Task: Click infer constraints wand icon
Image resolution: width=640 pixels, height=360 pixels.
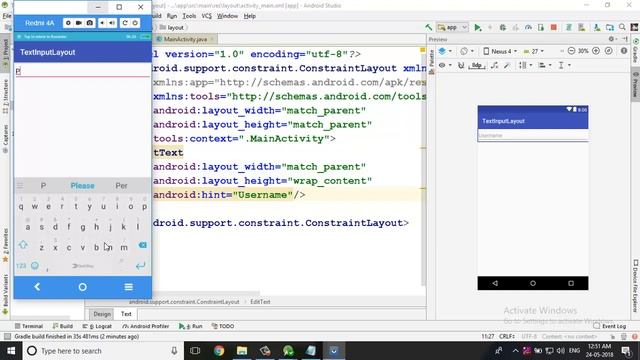Action: pos(507,65)
